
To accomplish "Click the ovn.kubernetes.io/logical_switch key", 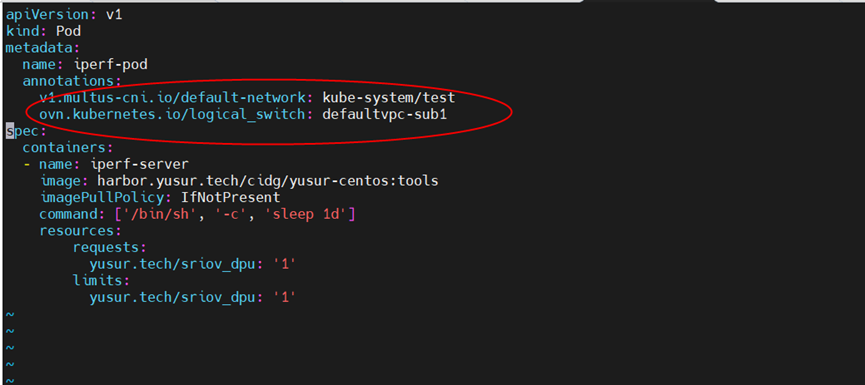I will [x=173, y=115].
